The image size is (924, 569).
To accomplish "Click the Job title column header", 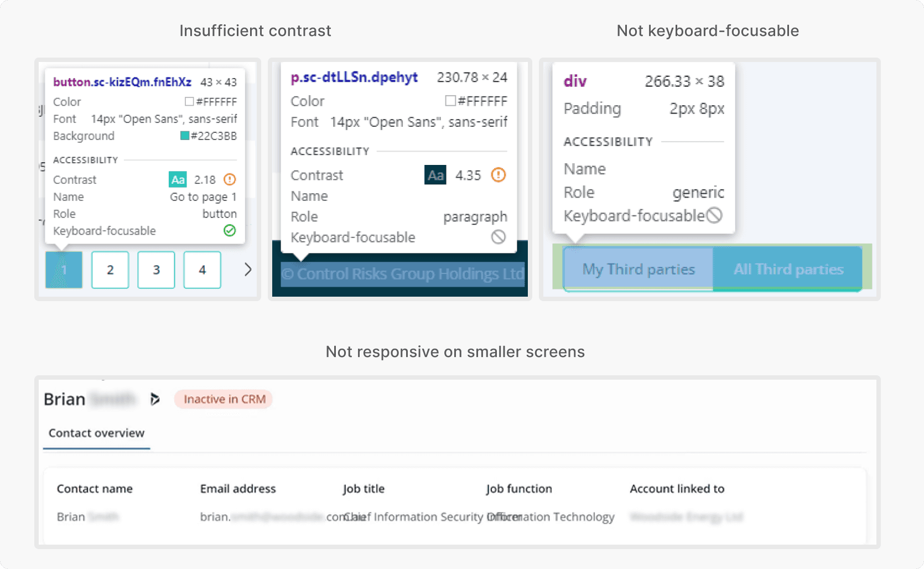I will (x=364, y=489).
